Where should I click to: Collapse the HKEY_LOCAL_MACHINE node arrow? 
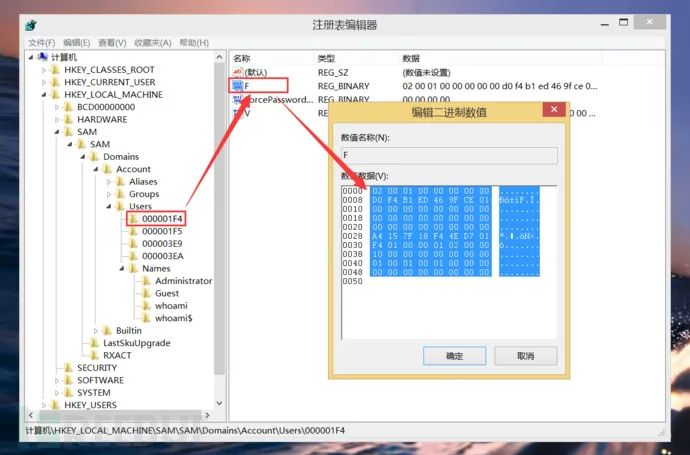point(44,95)
